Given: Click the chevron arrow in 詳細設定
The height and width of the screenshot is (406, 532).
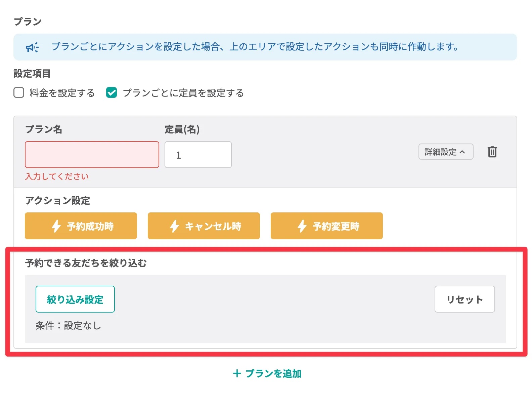Looking at the screenshot, I should point(462,152).
